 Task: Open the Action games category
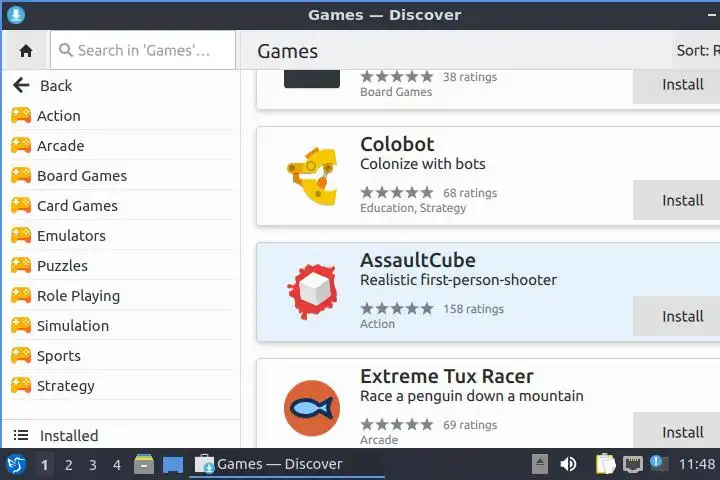[x=121, y=116]
